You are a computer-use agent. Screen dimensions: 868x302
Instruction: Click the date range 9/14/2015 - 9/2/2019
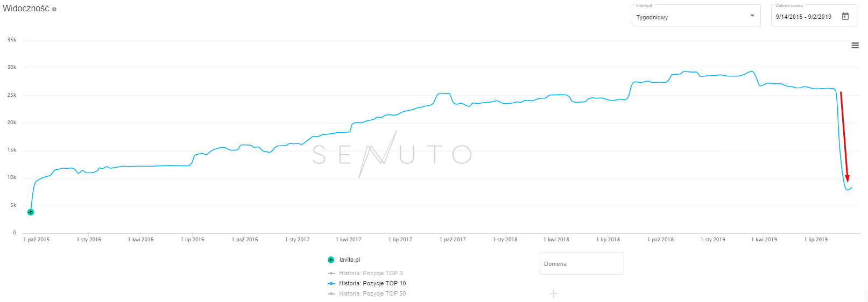pos(803,17)
